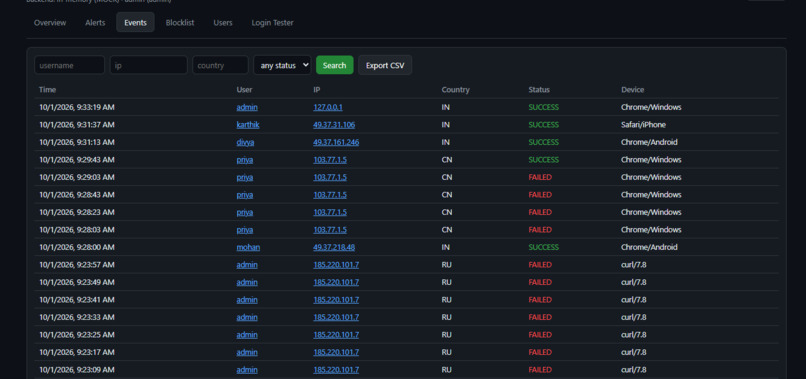The height and width of the screenshot is (379, 806).
Task: Click the Time column header
Action: tap(47, 90)
